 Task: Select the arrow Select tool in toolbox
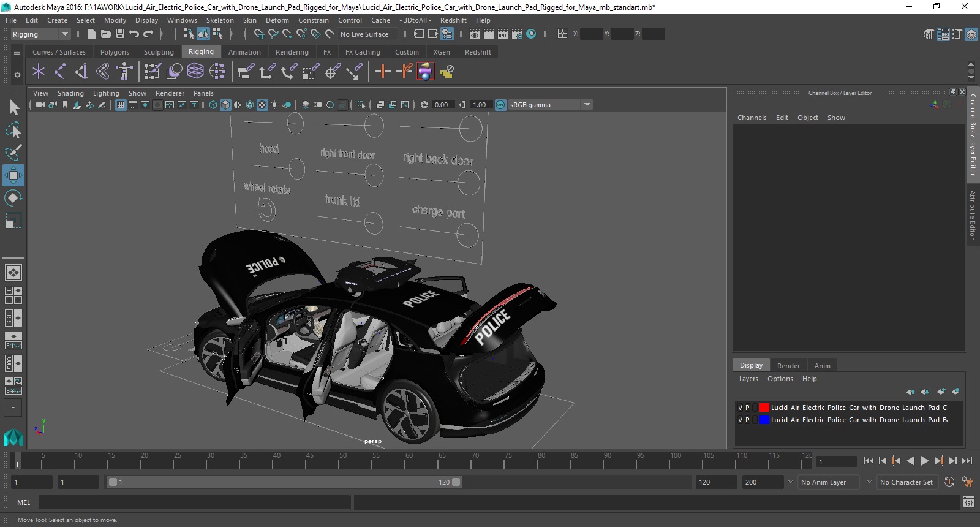point(13,108)
